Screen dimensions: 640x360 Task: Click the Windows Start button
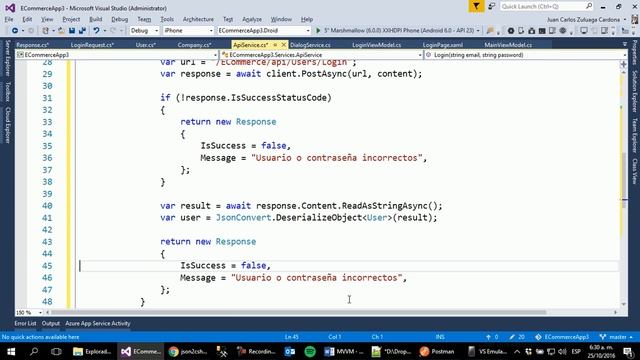click(11, 351)
